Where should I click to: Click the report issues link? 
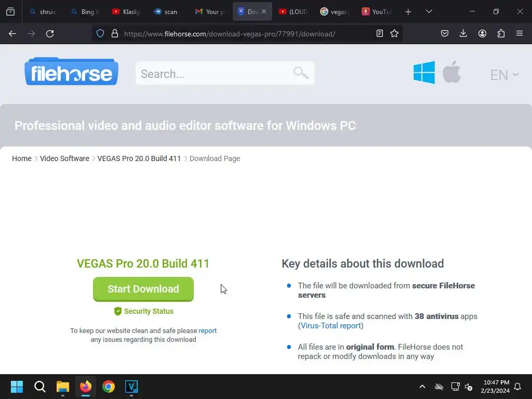pos(207,330)
